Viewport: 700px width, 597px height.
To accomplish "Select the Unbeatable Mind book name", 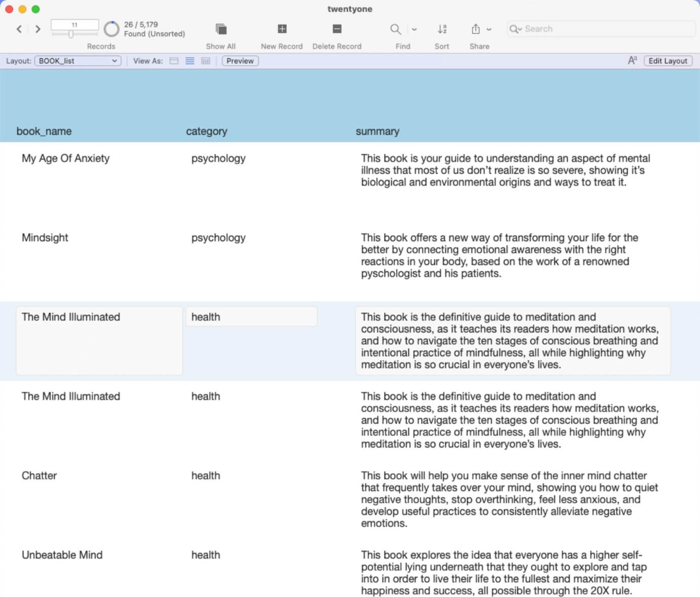I will click(62, 555).
